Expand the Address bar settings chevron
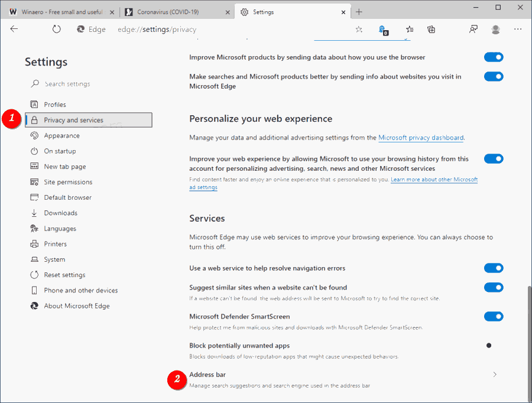The height and width of the screenshot is (403, 532). [495, 375]
